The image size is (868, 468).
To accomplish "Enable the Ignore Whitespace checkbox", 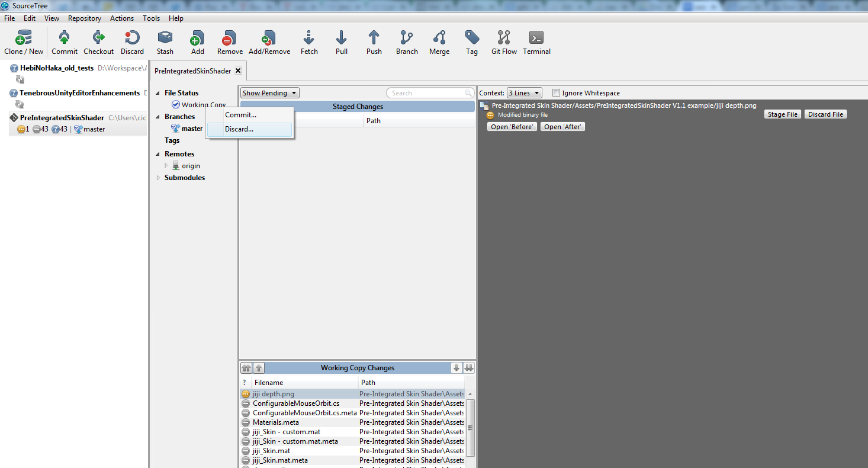I will tap(556, 93).
